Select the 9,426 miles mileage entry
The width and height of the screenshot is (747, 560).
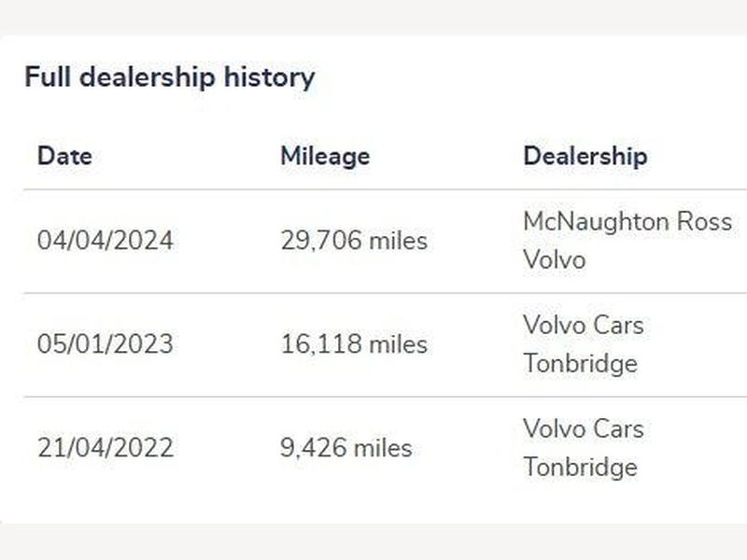tap(346, 448)
